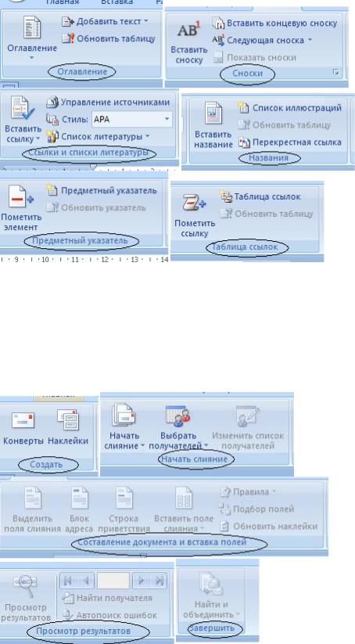Expand the Правила dropdown
Image resolution: width=355 pixels, height=644 pixels.
249,492
